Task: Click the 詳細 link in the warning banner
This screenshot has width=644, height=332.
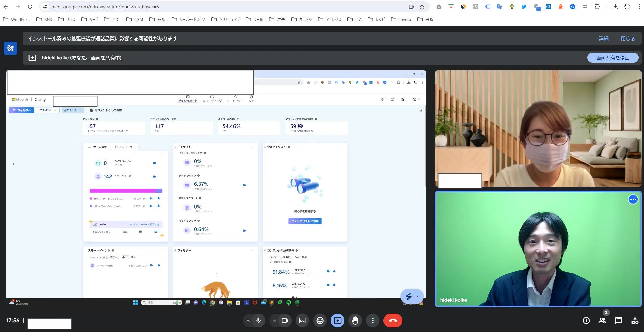Action: [603, 39]
